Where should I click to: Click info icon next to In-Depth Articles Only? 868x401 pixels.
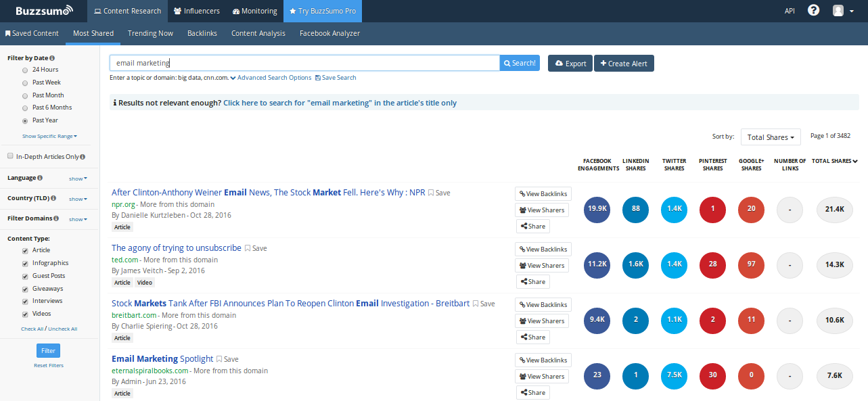[83, 157]
